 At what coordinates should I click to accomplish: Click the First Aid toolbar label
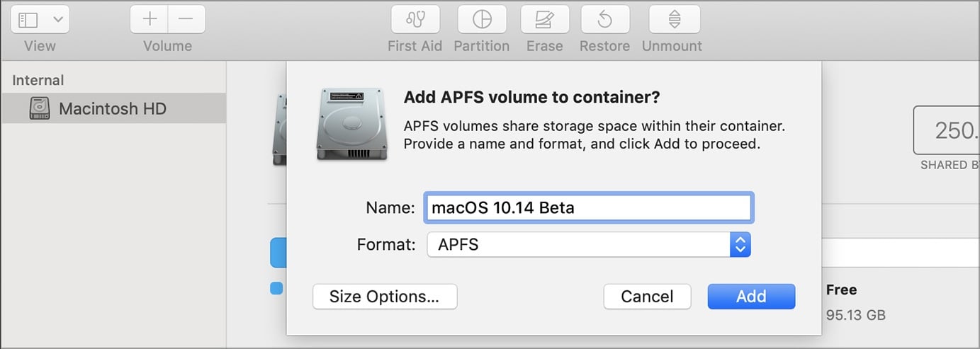coord(415,46)
